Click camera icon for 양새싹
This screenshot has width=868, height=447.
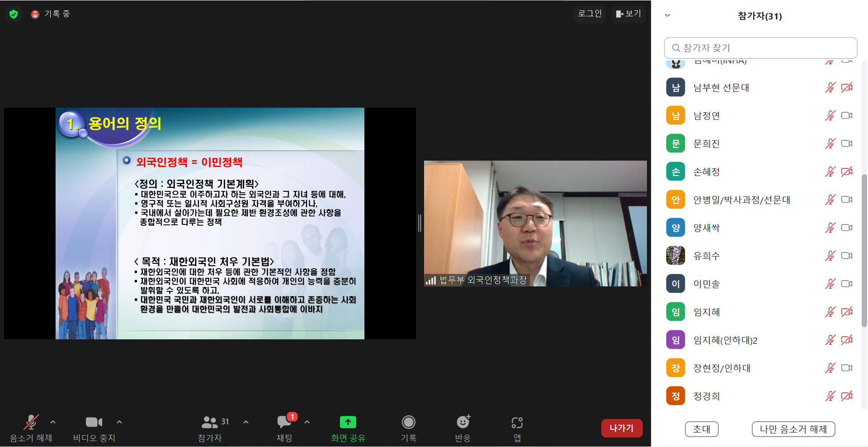[847, 228]
